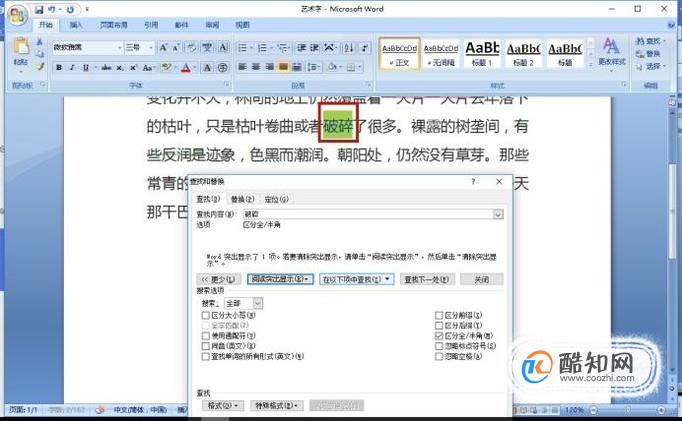This screenshot has width=682, height=421.
Task: Open the Office button menu
Action: click(x=17, y=16)
